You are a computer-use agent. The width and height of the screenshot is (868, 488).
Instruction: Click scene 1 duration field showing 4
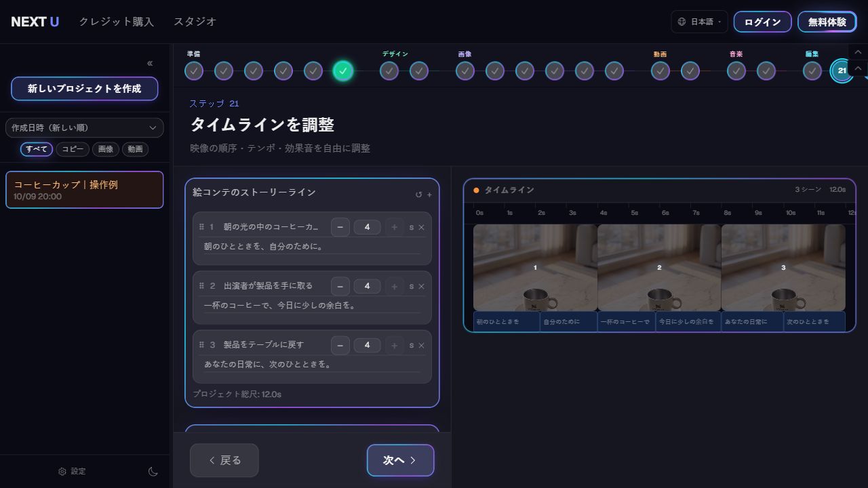coord(368,227)
